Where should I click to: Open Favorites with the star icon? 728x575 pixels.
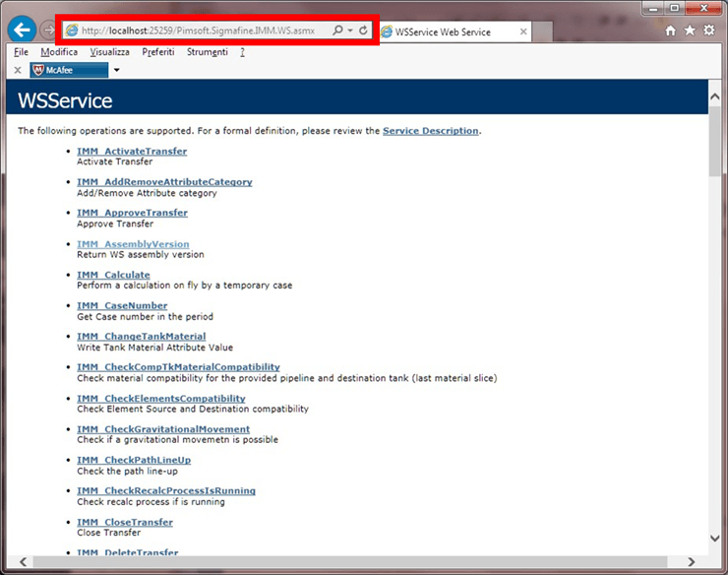(690, 31)
